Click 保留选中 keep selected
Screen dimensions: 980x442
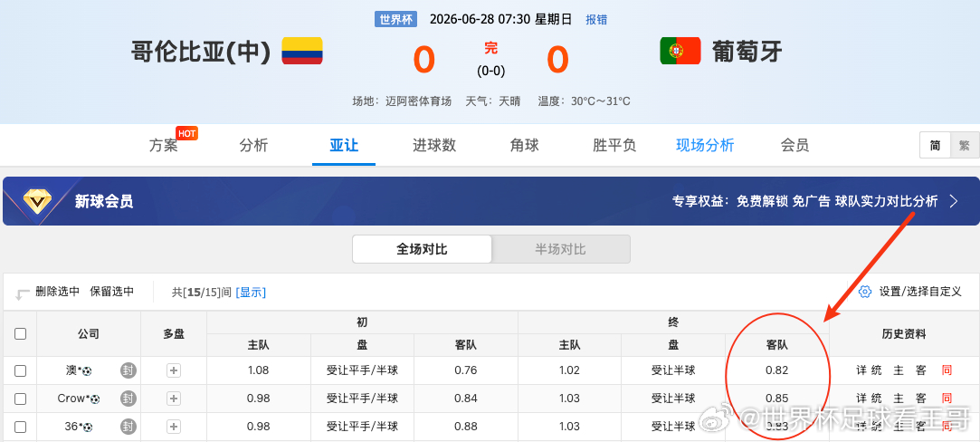coord(112,292)
